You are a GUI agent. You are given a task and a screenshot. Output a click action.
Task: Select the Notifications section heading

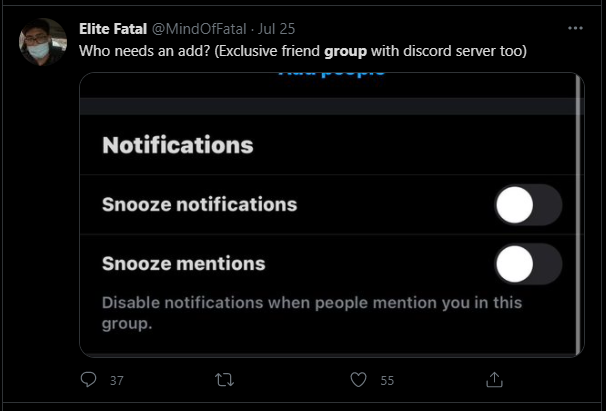coord(177,146)
